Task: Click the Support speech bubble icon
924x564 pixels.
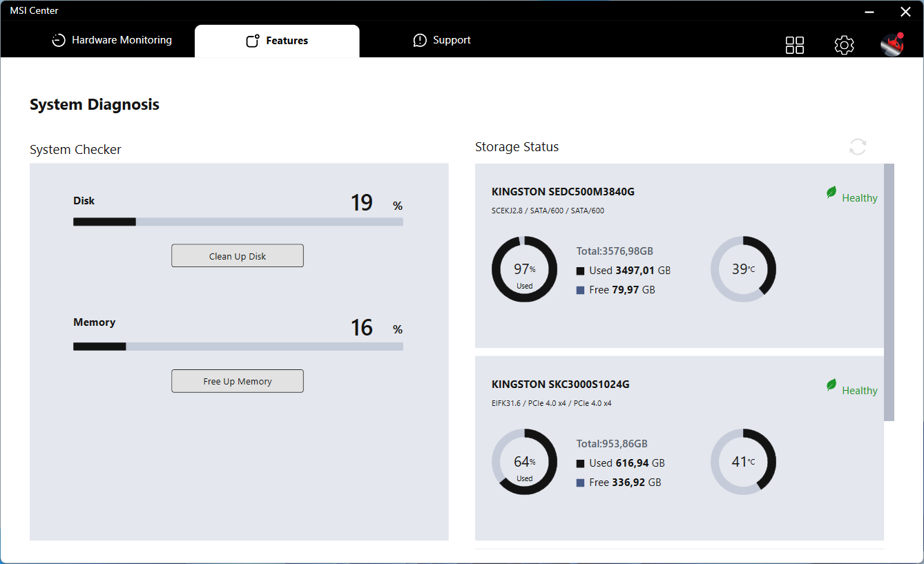Action: pos(420,41)
